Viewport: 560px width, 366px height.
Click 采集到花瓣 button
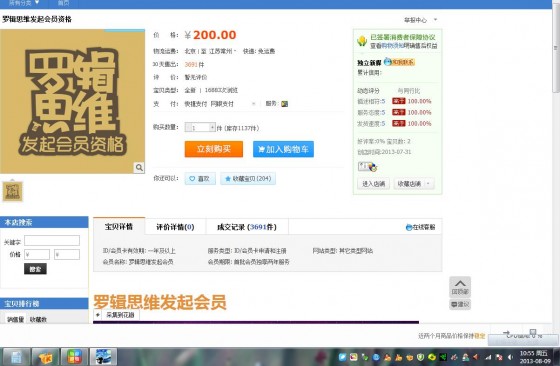tap(120, 315)
